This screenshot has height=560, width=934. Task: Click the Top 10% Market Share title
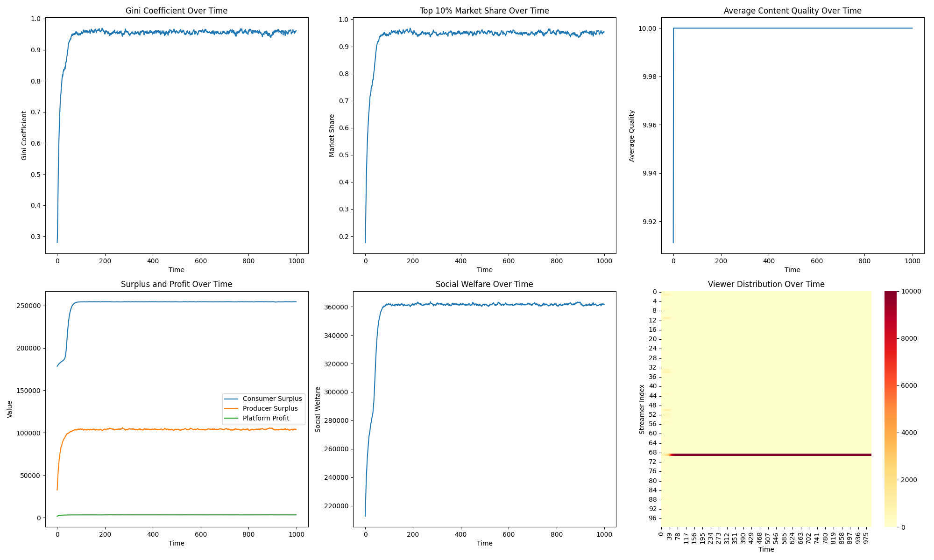coord(484,11)
